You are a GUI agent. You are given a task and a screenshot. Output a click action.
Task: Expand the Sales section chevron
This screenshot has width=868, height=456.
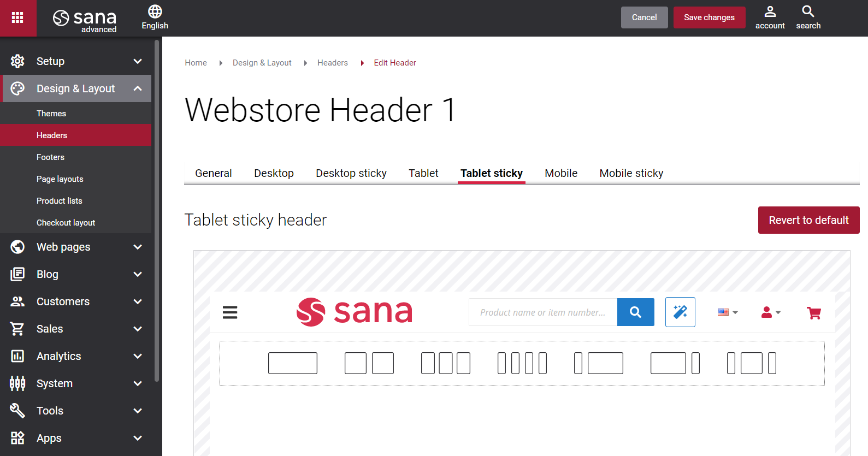[x=138, y=329]
